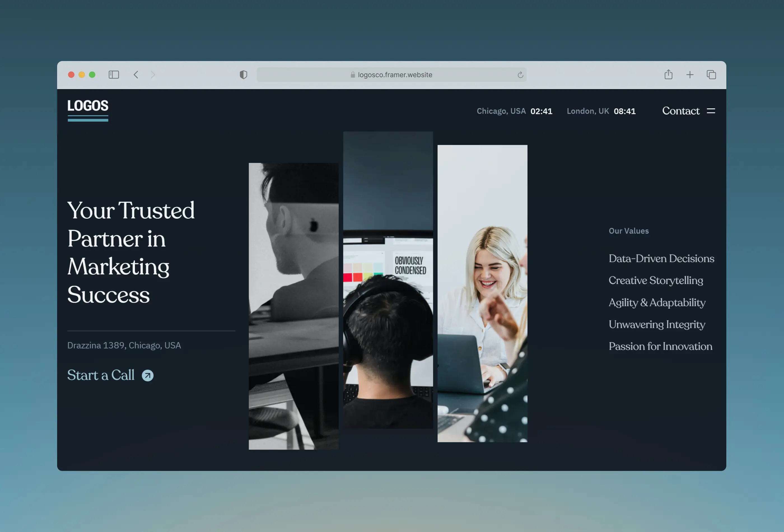784x532 pixels.
Task: Open the browser navigation back arrow
Action: click(x=136, y=74)
